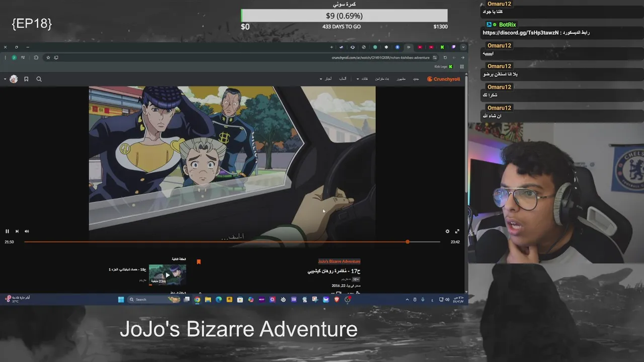
Task: Click the taskbar Search box
Action: point(154,299)
